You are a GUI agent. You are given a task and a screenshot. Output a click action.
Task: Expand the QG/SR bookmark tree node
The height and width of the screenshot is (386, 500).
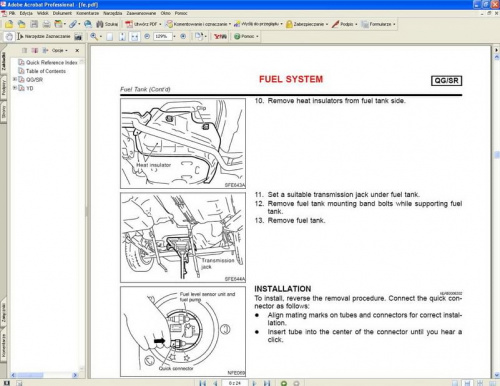pos(15,79)
